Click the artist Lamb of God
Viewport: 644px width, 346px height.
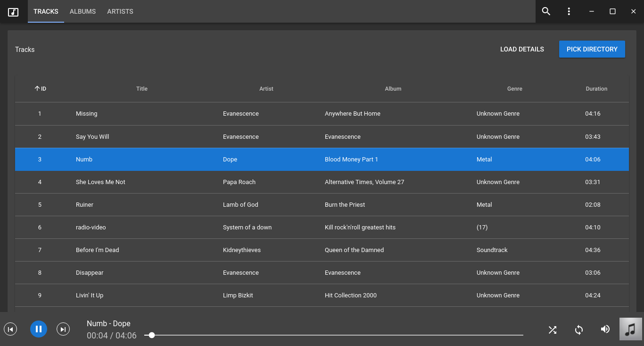pyautogui.click(x=240, y=205)
